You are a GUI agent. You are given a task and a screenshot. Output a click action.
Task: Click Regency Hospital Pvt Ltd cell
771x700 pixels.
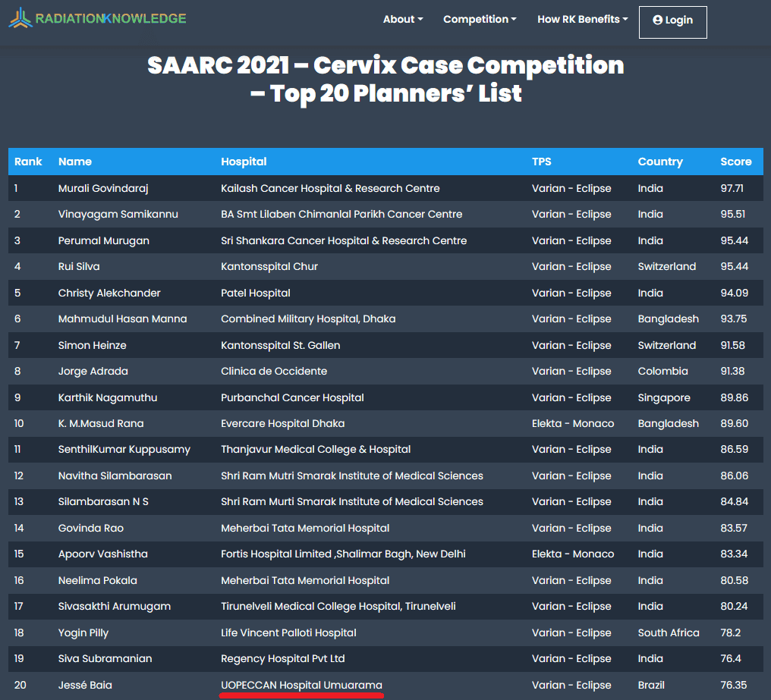click(x=283, y=659)
